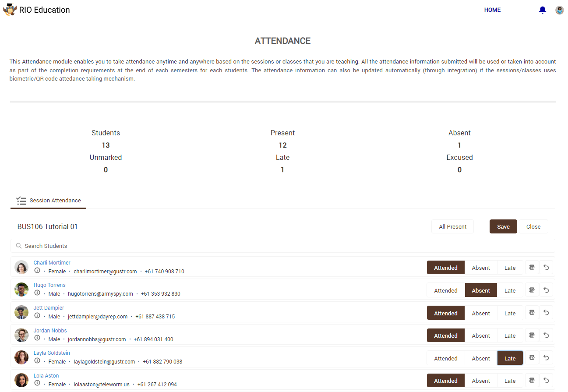Open the user profile avatar menu

pos(559,10)
